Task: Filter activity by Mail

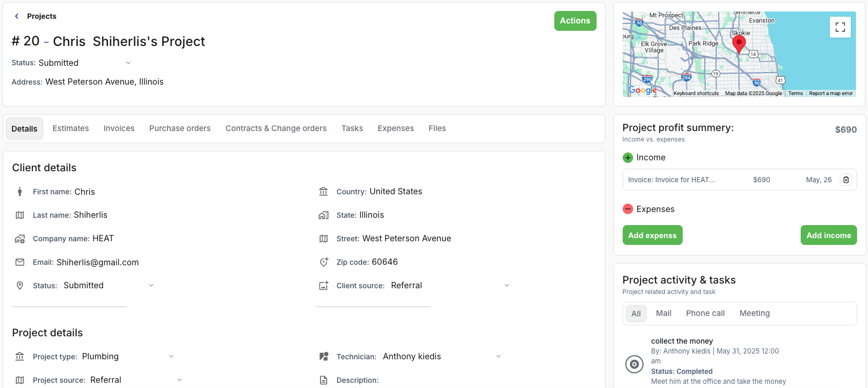Action: click(x=663, y=313)
